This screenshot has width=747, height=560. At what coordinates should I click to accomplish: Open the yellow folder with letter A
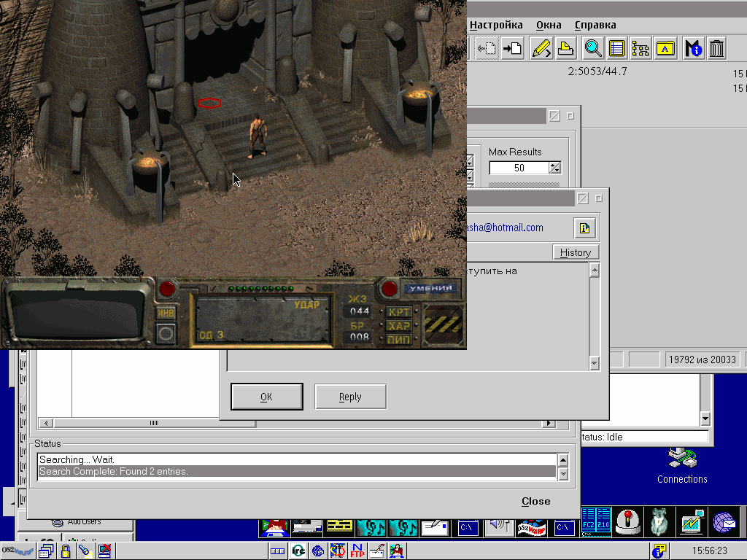pyautogui.click(x=665, y=48)
